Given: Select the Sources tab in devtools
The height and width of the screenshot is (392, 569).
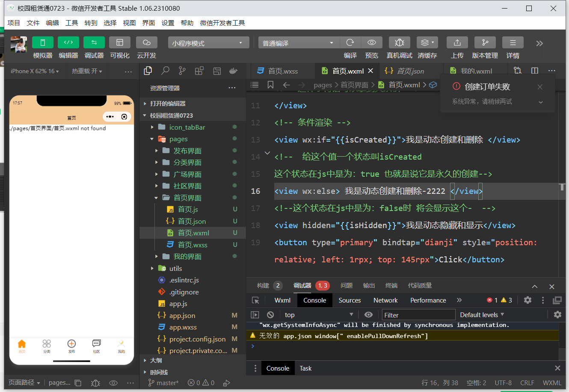Looking at the screenshot, I should [x=350, y=300].
